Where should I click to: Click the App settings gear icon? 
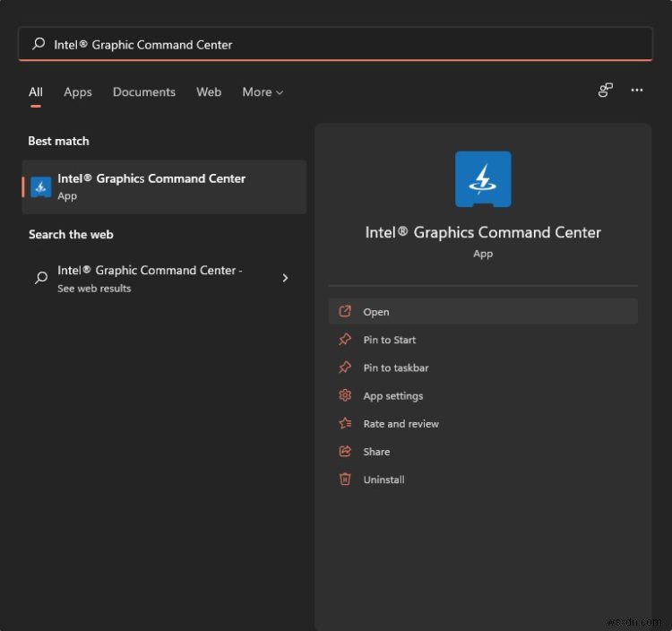point(345,395)
